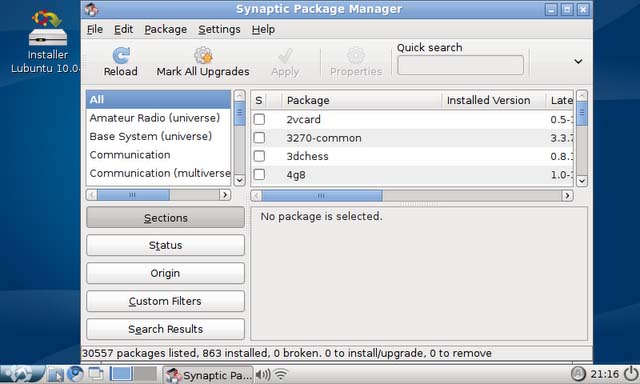Click the sections list scroll down arrow
This screenshot has width=640, height=384.
240,180
